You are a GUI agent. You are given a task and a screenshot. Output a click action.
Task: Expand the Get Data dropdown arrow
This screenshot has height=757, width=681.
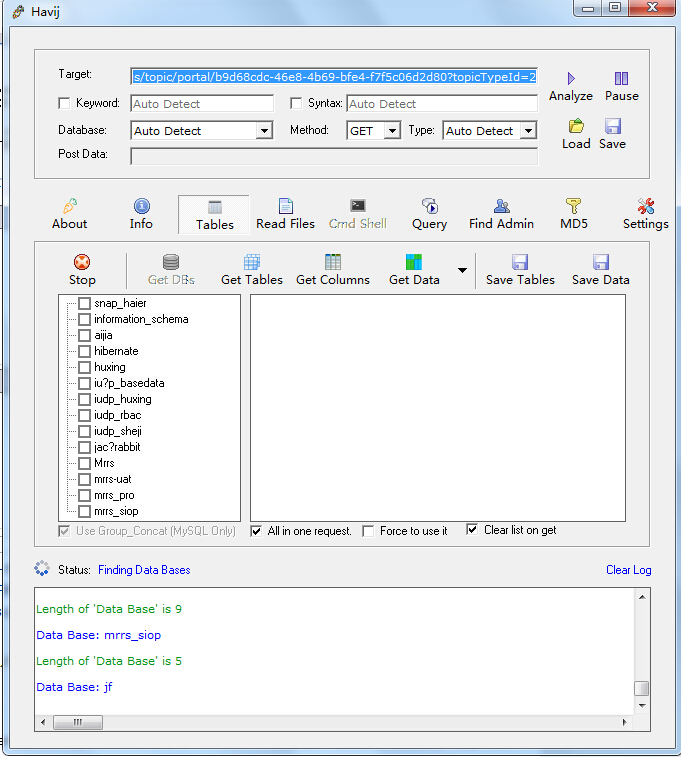point(462,270)
